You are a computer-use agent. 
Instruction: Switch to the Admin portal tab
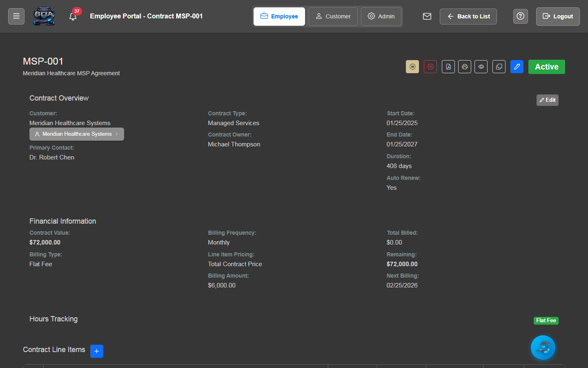pos(381,16)
